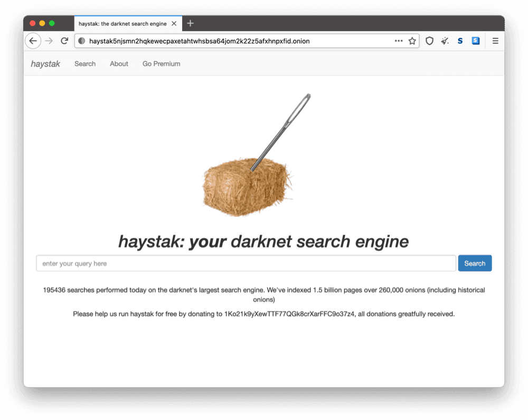This screenshot has width=528, height=420.
Task: Click the Go Premium link
Action: [161, 63]
